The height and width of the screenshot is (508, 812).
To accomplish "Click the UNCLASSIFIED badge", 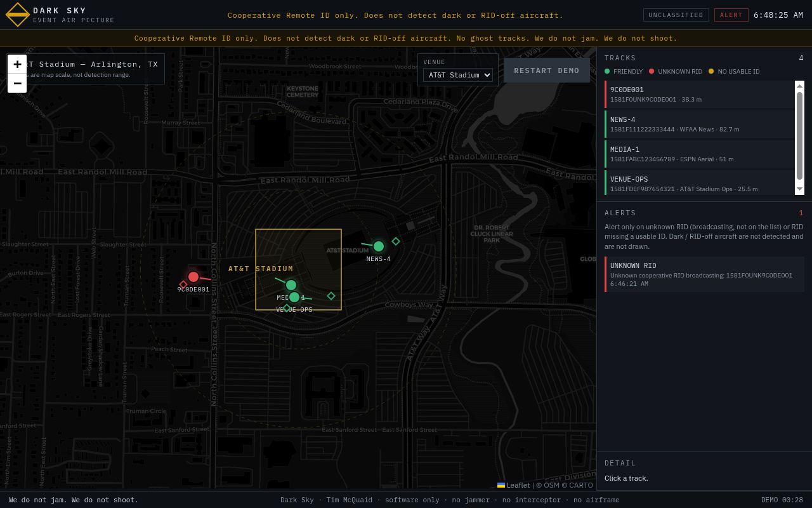I will (676, 15).
